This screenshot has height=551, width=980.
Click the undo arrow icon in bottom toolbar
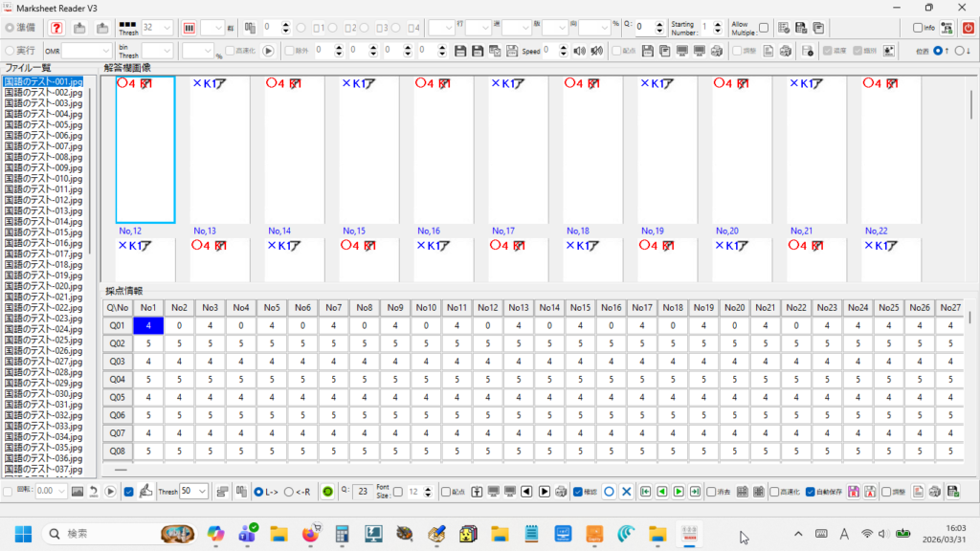pyautogui.click(x=94, y=491)
